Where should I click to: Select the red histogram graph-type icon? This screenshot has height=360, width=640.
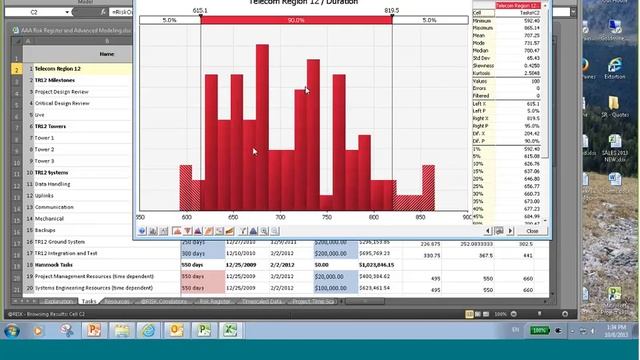pyautogui.click(x=177, y=231)
